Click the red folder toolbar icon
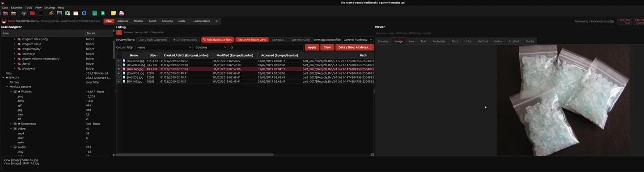Screen dimensions: 644x172 [32, 13]
